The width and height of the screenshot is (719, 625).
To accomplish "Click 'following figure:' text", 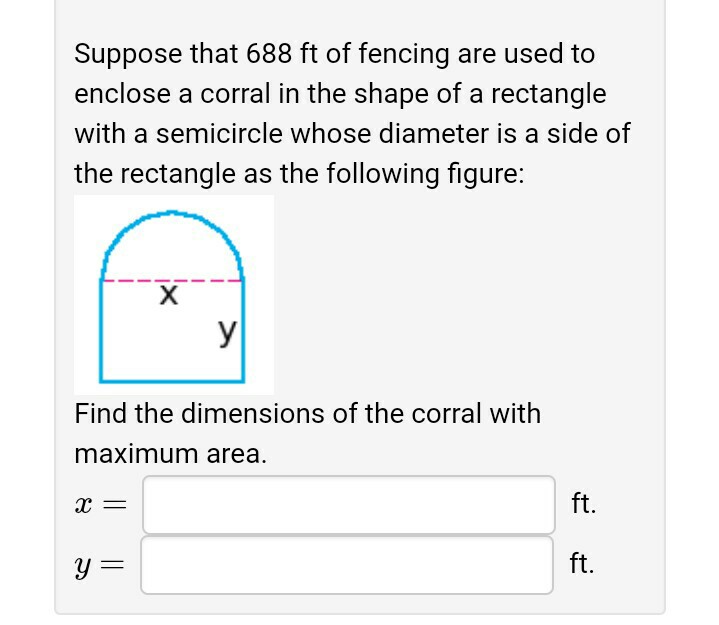I will [425, 175].
